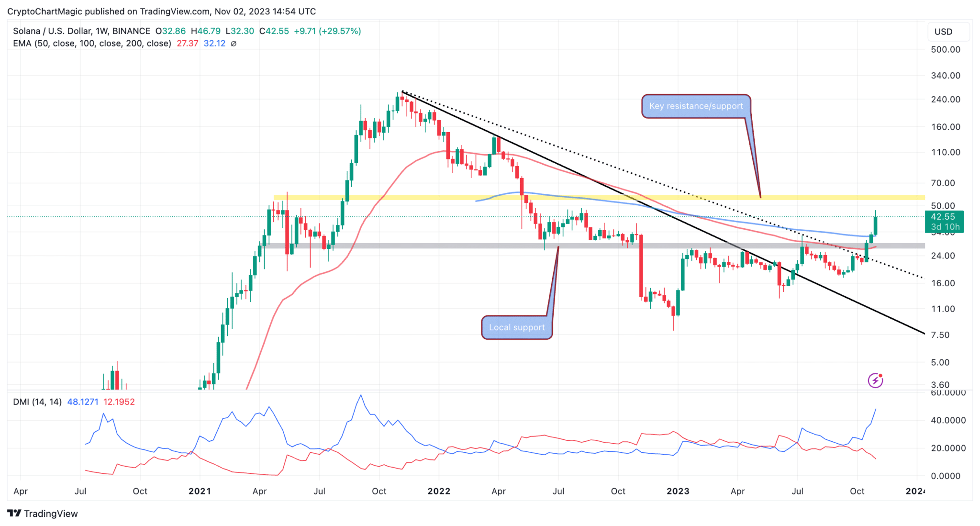980x526 pixels.
Task: Open the USD currency selector
Action: [948, 32]
